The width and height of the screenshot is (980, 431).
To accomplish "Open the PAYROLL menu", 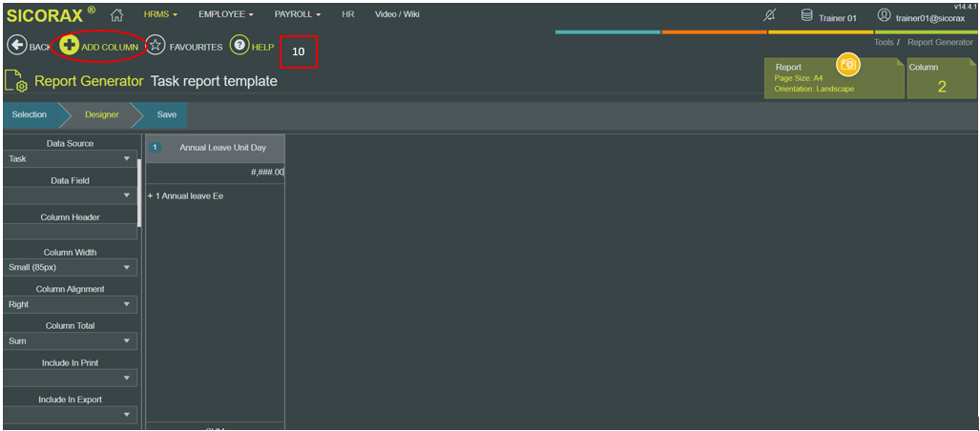I will tap(298, 14).
